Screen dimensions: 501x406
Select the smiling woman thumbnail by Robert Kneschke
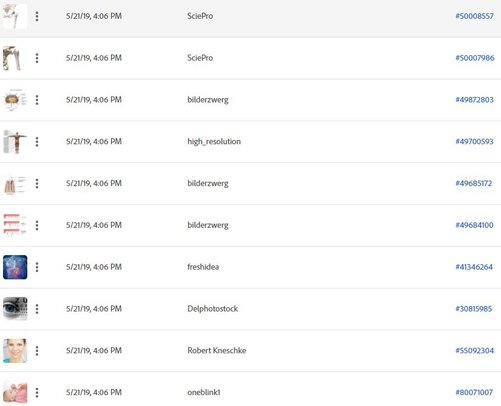coord(15,351)
